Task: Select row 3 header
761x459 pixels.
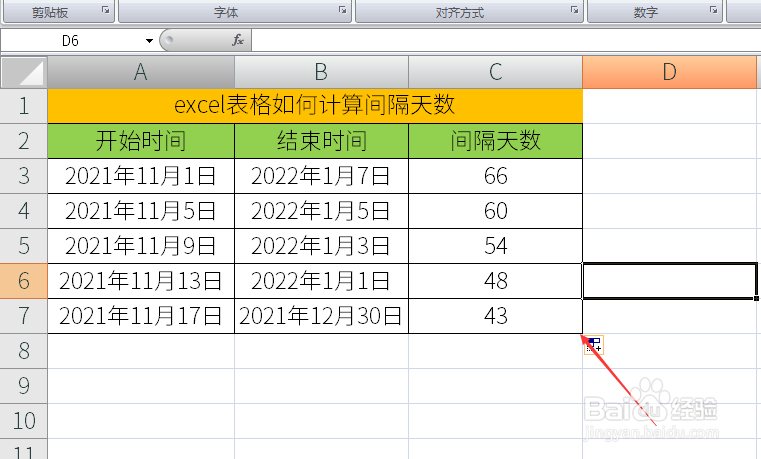Action: 24,176
